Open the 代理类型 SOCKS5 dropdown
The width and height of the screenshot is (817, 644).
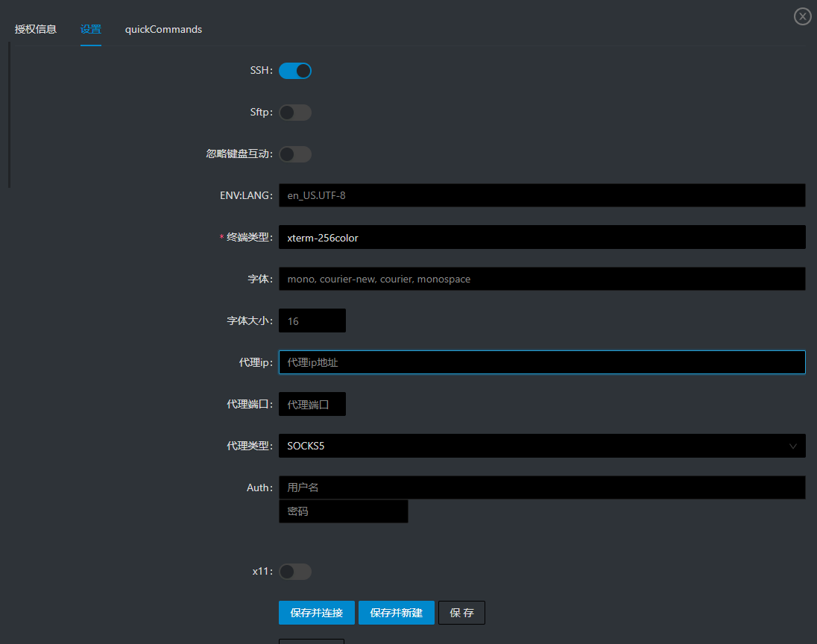tap(542, 446)
